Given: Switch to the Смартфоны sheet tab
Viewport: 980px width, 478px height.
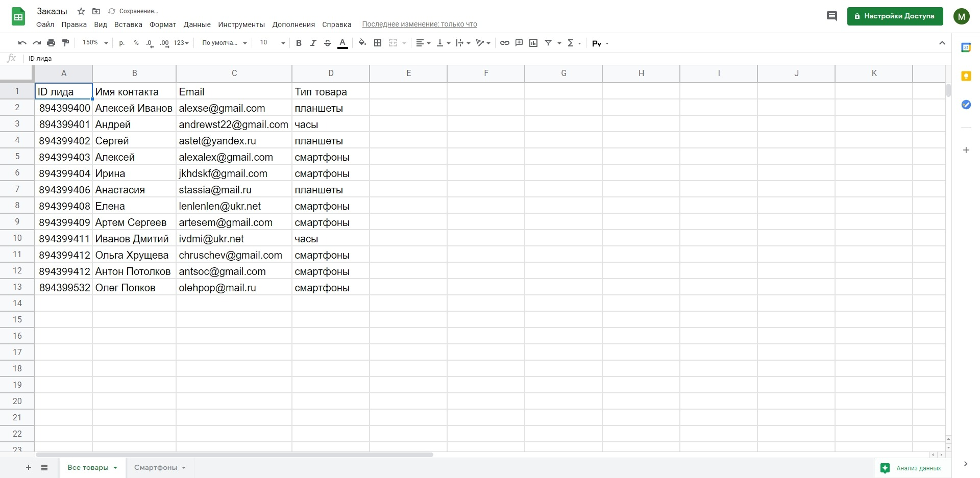Looking at the screenshot, I should point(155,467).
